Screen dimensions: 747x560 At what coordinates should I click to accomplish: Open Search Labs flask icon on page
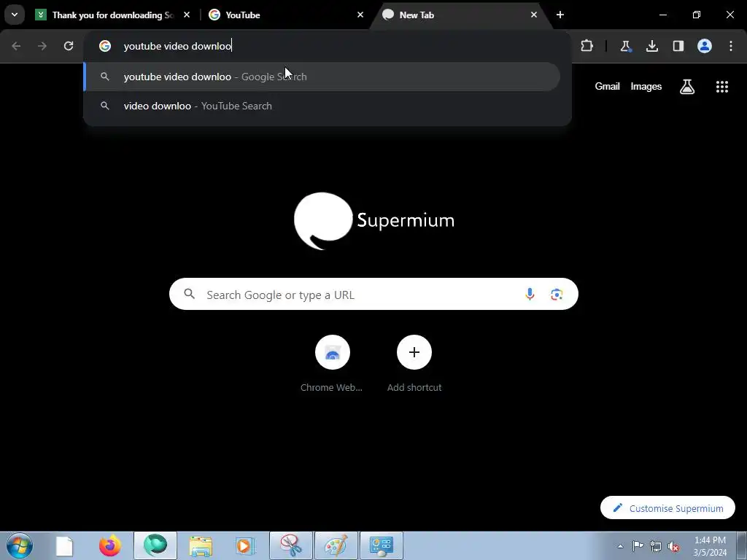687,86
